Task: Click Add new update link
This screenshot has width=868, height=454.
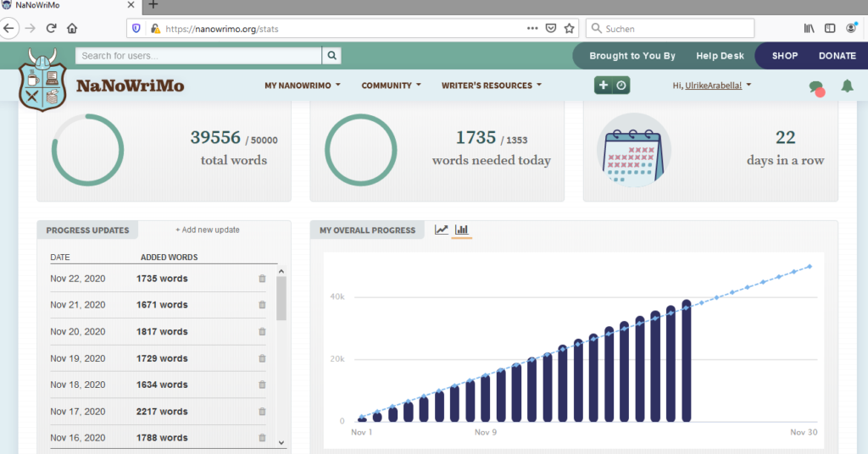Action: tap(208, 230)
